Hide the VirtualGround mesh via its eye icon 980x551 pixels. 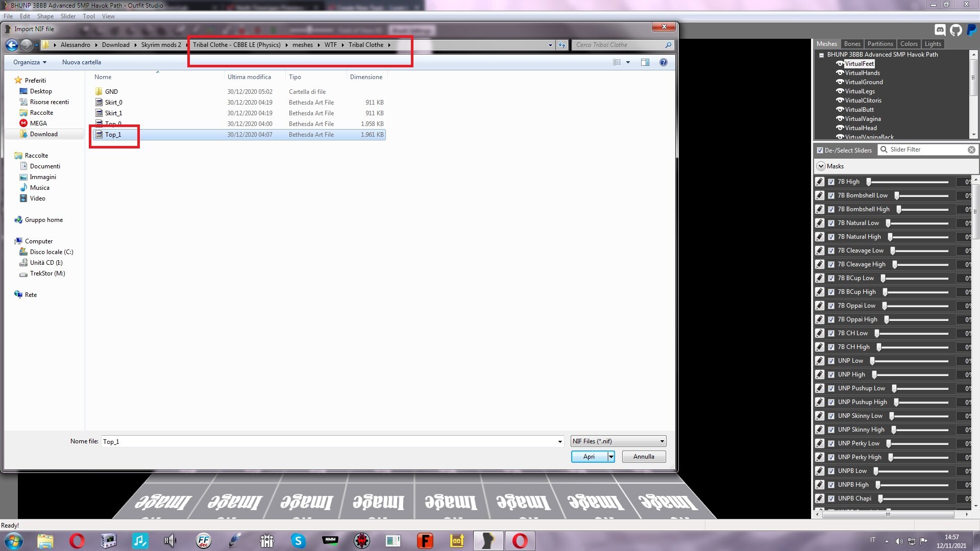(x=840, y=82)
